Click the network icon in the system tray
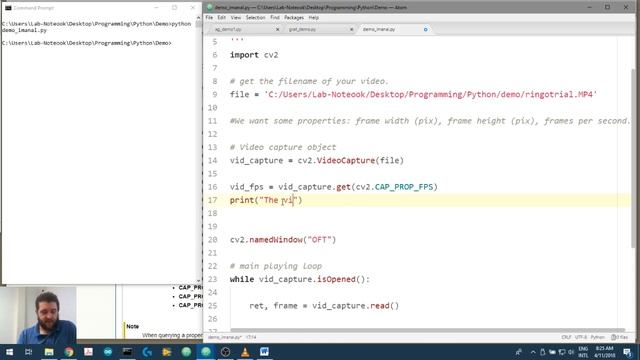This screenshot has width=640, height=360. [x=562, y=352]
